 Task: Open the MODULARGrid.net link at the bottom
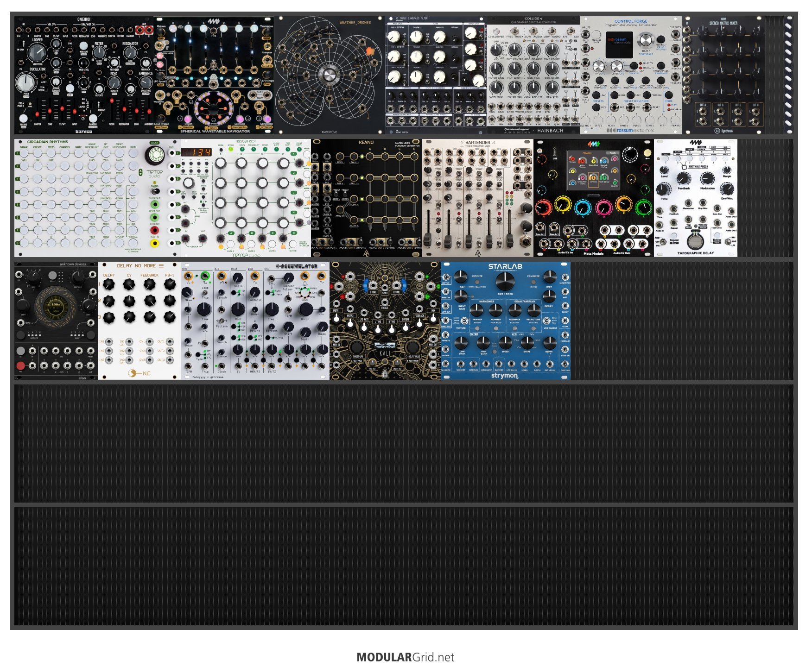point(406,657)
